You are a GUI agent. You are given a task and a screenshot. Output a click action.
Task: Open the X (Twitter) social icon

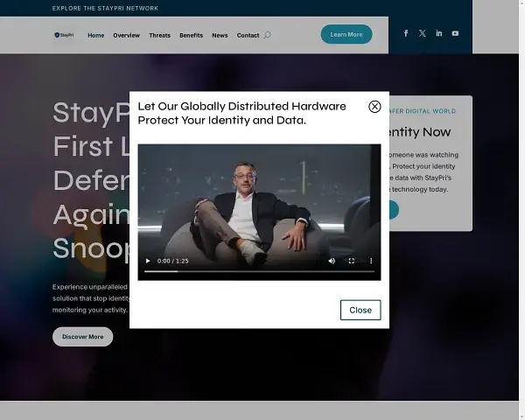coord(423,33)
